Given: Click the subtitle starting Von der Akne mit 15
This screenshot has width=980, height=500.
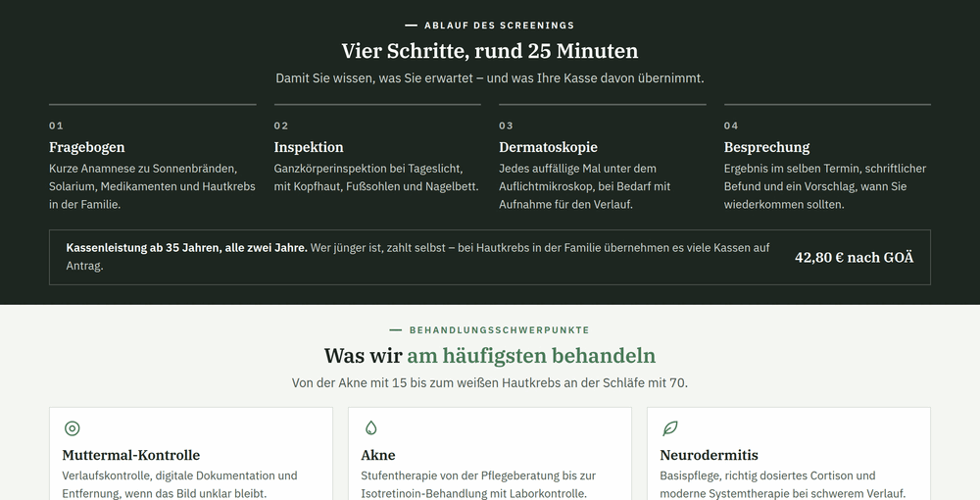Looking at the screenshot, I should pos(490,382).
